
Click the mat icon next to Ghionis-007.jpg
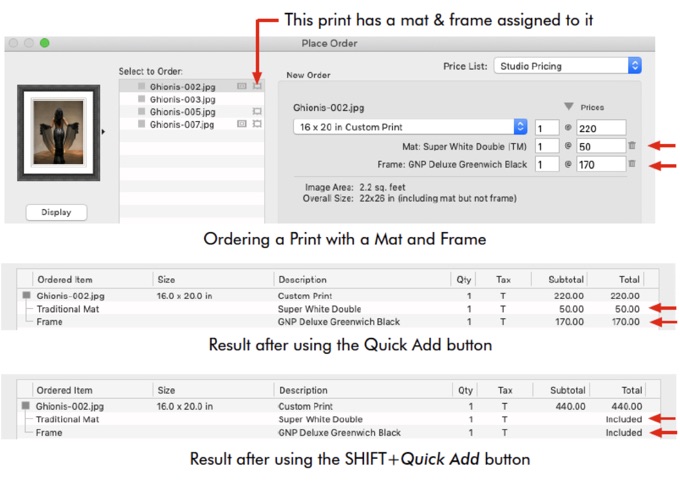(242, 123)
